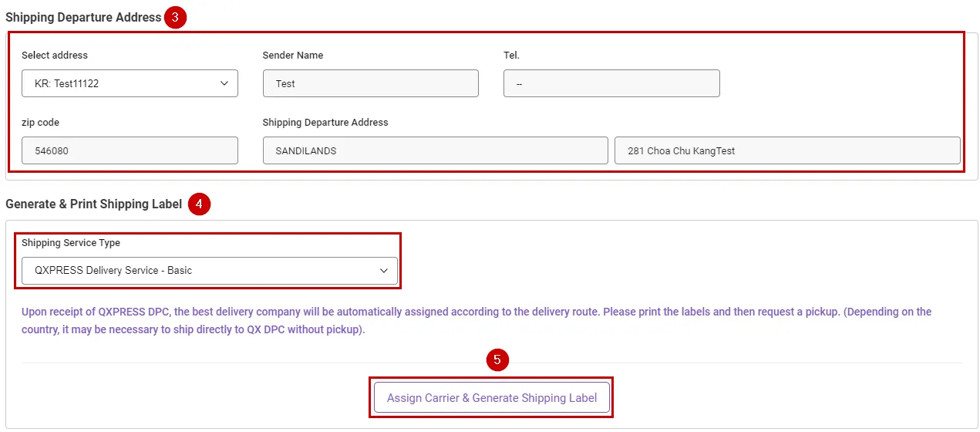Click Assign Carrier & Generate Shipping Label
980x432 pixels.
point(492,398)
